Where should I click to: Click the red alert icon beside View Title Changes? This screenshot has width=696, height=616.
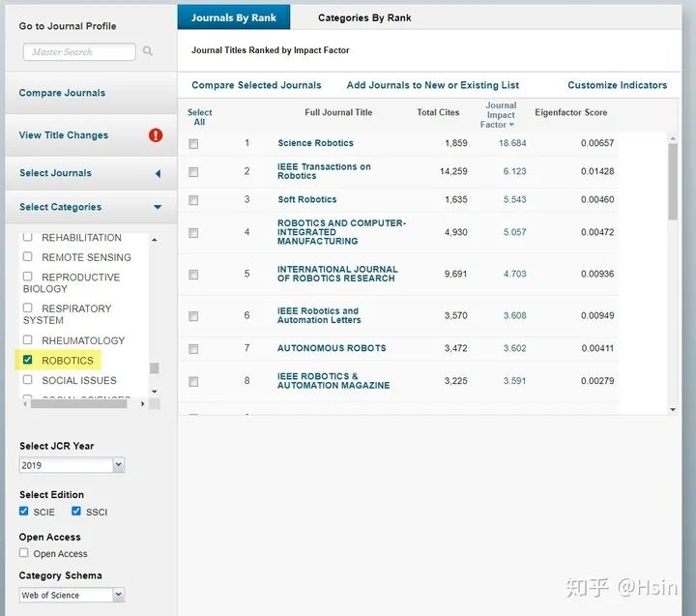156,135
